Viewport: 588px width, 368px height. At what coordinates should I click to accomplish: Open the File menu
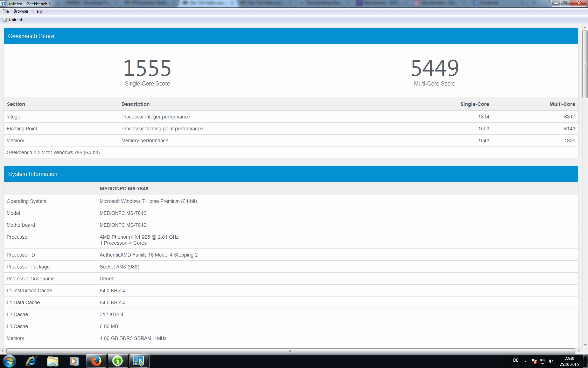[6, 11]
